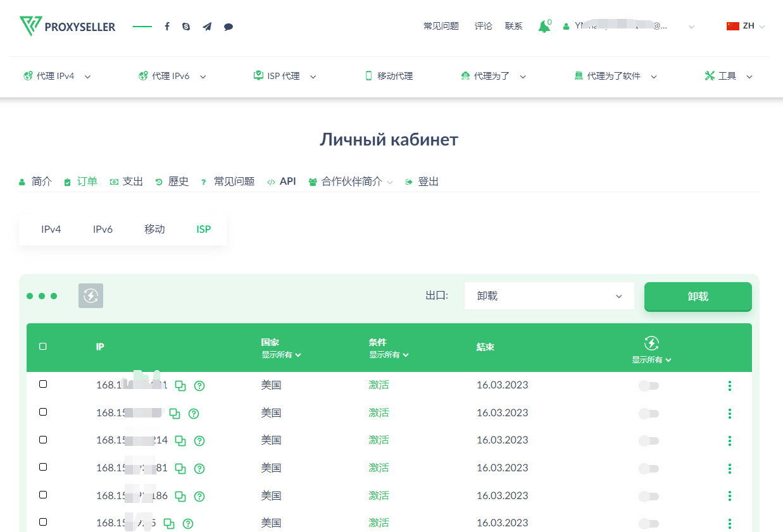The image size is (783, 532).
Task: Tick the checkbox for the first proxy row
Action: (x=43, y=385)
